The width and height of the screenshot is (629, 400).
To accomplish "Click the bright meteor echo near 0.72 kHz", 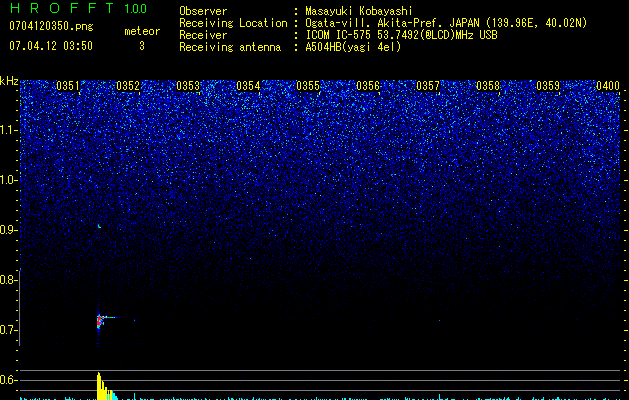I will coord(100,321).
